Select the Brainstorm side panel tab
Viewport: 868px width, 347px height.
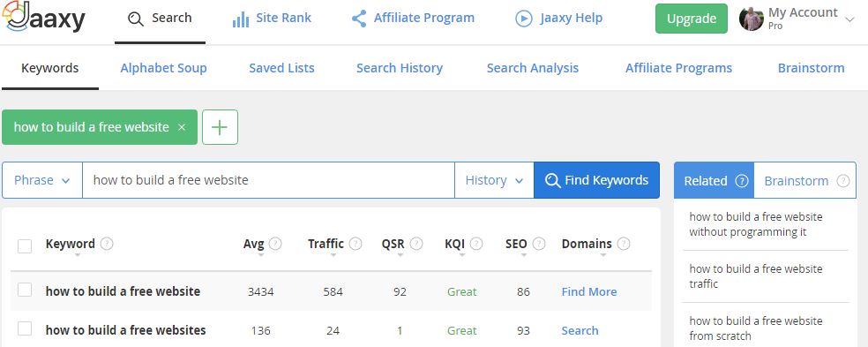[804, 180]
